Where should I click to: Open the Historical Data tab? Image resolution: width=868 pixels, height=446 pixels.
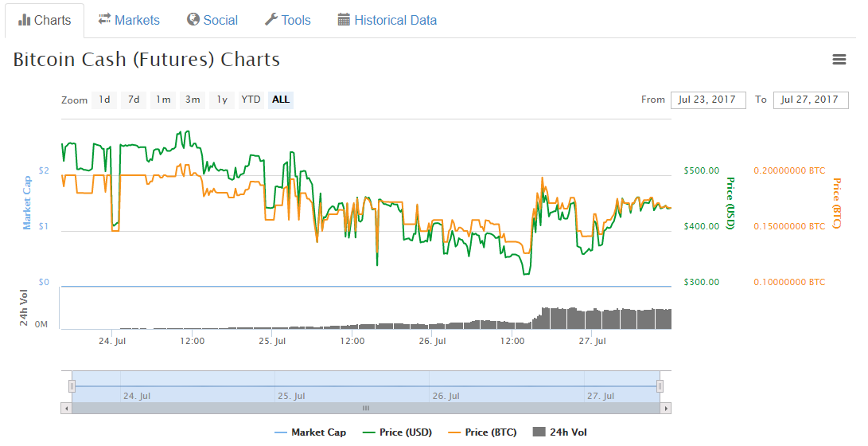tap(387, 21)
